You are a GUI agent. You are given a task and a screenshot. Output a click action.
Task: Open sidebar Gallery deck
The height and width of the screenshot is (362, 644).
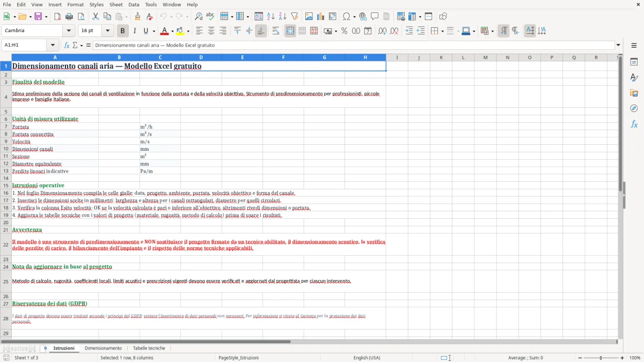pos(634,93)
